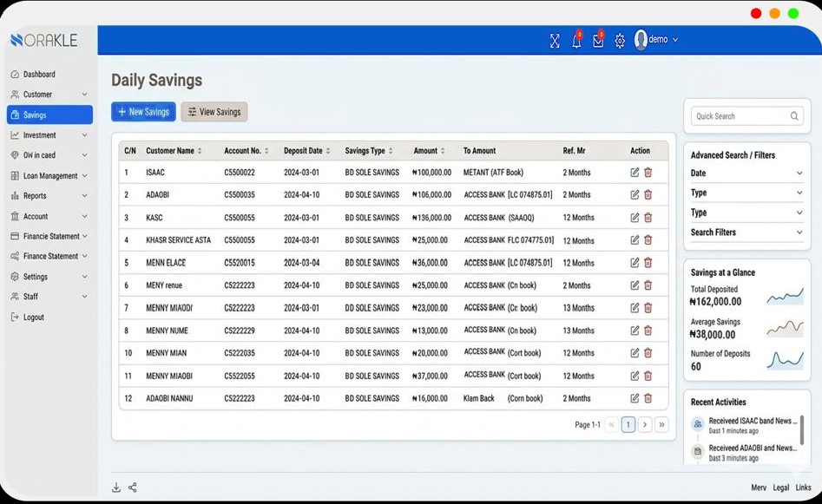Screen dimensions: 822x504
Task: Open the mail inbox icon in header
Action: click(x=598, y=41)
